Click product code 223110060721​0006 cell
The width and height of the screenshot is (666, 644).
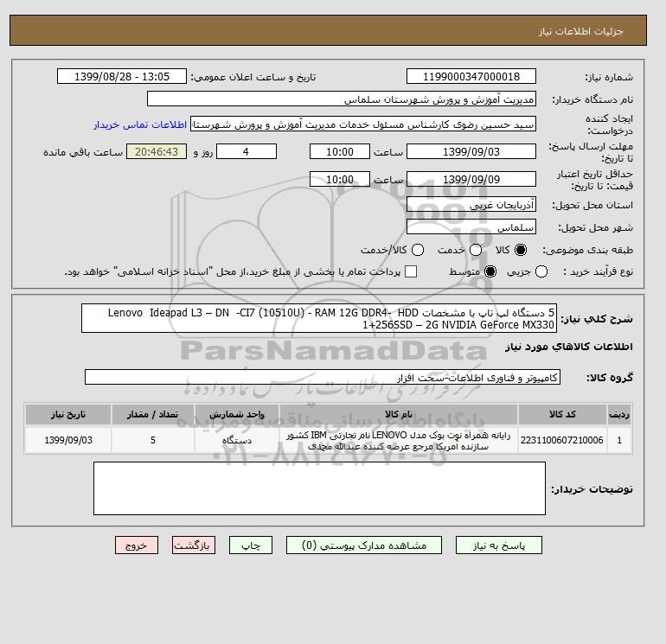[x=562, y=440]
